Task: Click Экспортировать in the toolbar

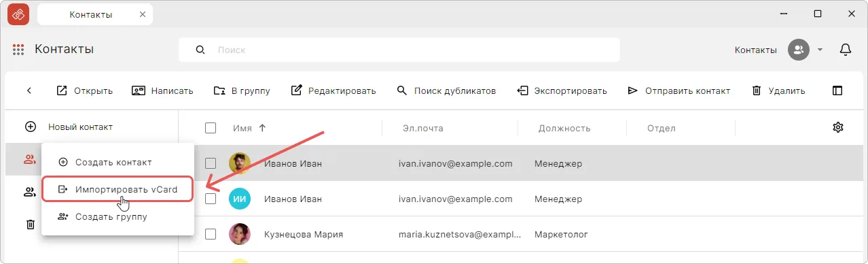Action: [562, 90]
